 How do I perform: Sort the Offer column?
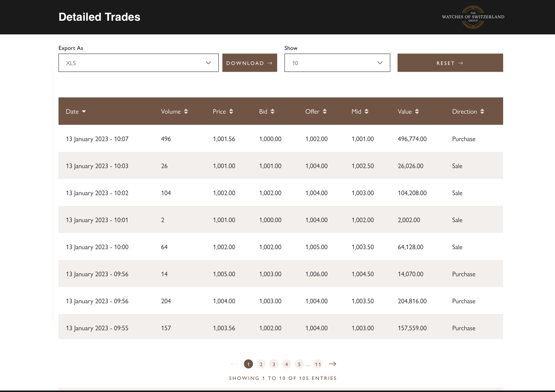click(324, 111)
